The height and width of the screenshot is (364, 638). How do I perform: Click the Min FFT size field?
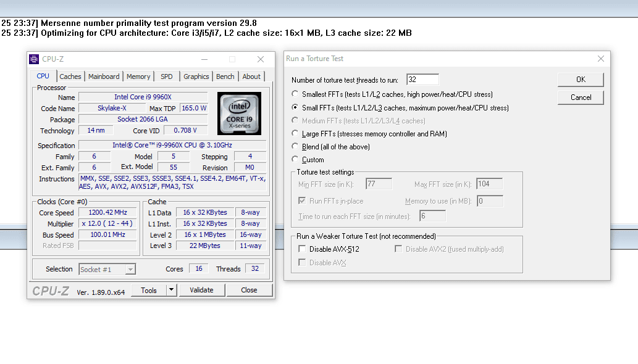(379, 184)
